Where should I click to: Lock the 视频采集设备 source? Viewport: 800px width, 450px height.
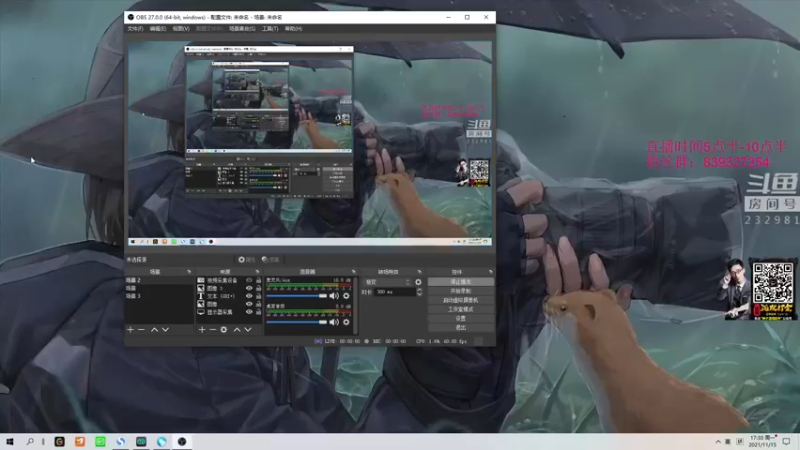coord(258,280)
